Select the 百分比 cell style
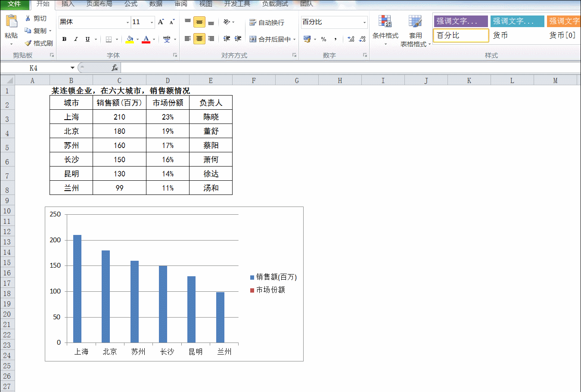The height and width of the screenshot is (392, 581). (x=461, y=35)
